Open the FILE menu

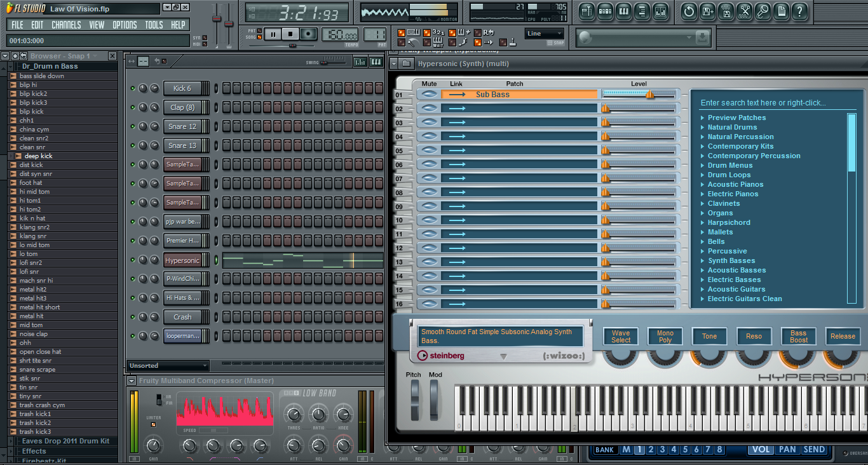point(18,25)
